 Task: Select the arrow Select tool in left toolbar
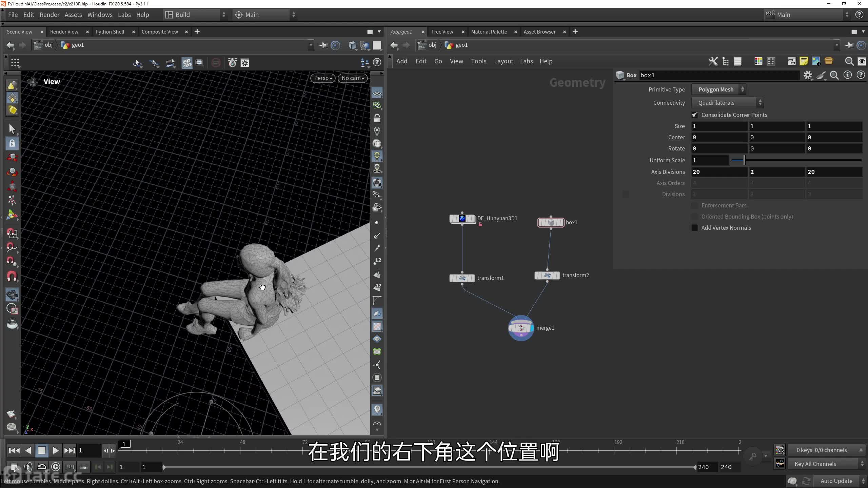(x=12, y=129)
